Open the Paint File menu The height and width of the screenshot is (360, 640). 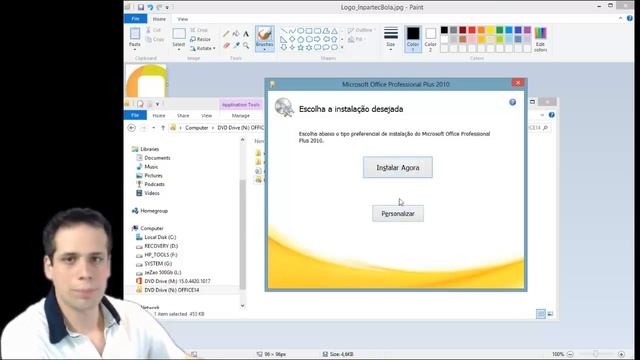coord(135,19)
